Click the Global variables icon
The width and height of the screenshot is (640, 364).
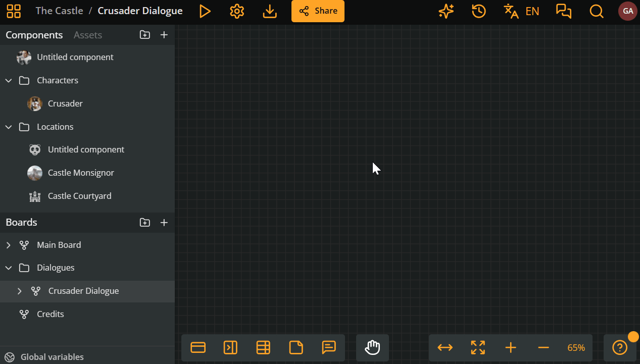point(9,357)
